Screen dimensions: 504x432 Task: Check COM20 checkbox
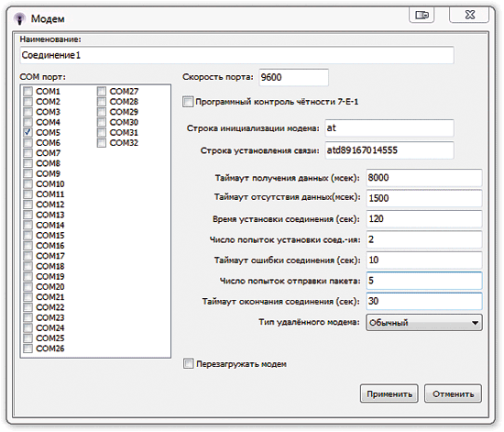tap(28, 287)
